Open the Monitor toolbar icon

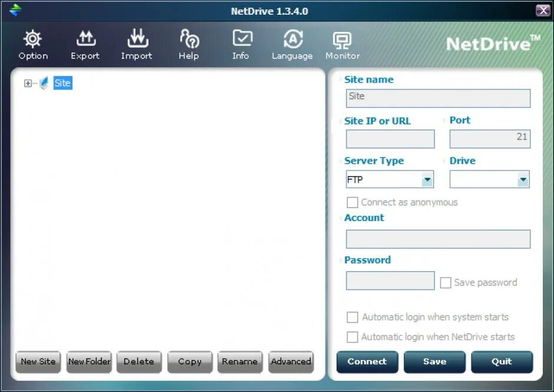(342, 40)
